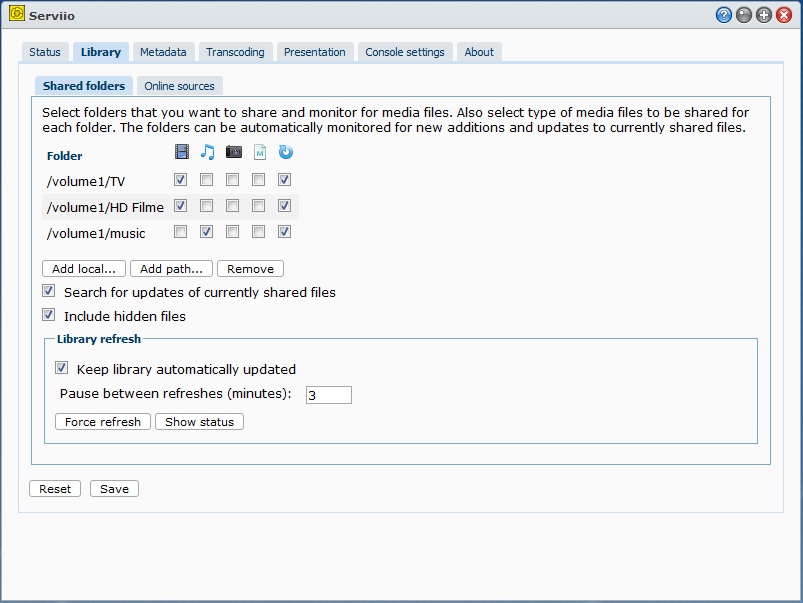Image resolution: width=803 pixels, height=603 pixels.
Task: Enable audio sharing for /volume1/TV
Action: point(206,179)
